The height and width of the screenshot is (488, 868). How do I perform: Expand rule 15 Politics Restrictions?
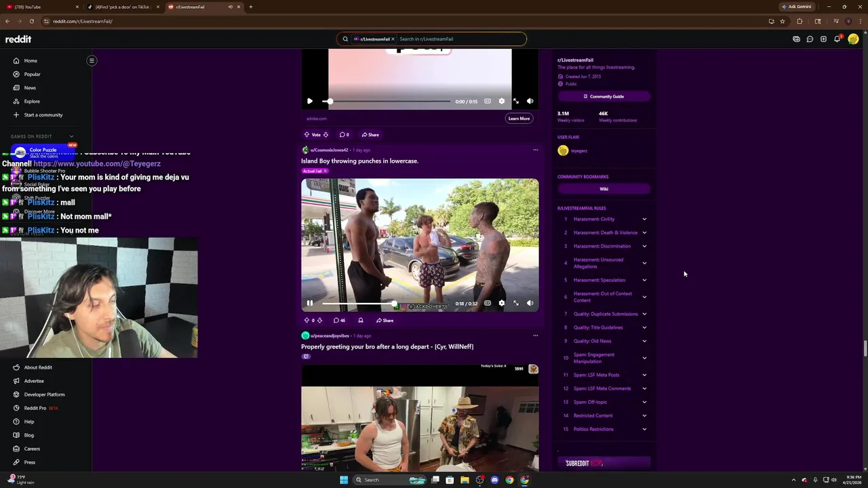[644, 429]
